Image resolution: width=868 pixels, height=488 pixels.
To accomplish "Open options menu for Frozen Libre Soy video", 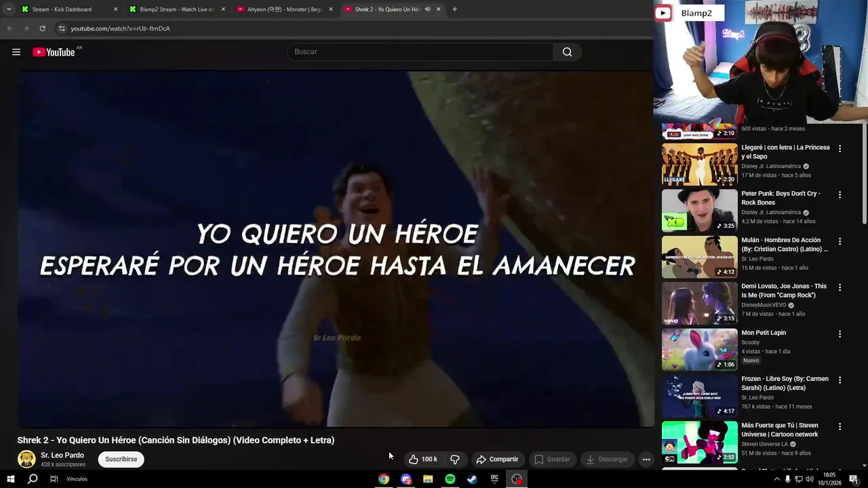I will tap(840, 380).
